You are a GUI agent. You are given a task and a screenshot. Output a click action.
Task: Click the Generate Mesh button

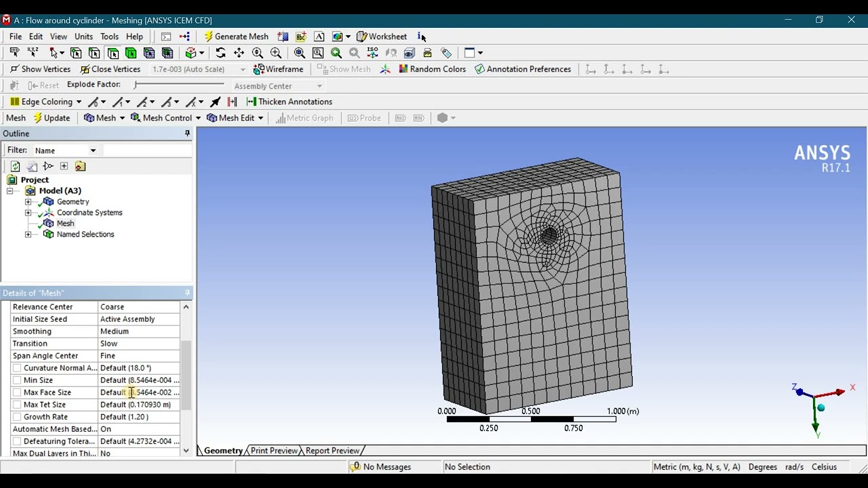[236, 37]
